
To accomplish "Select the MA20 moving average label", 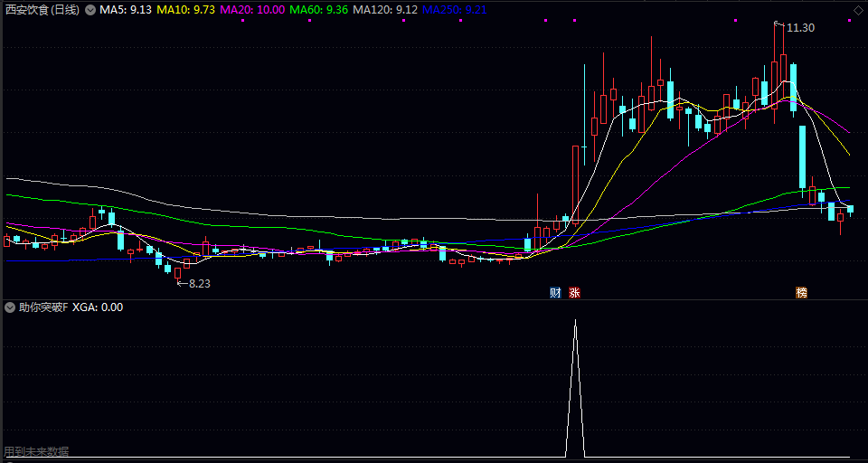I will coord(252,10).
